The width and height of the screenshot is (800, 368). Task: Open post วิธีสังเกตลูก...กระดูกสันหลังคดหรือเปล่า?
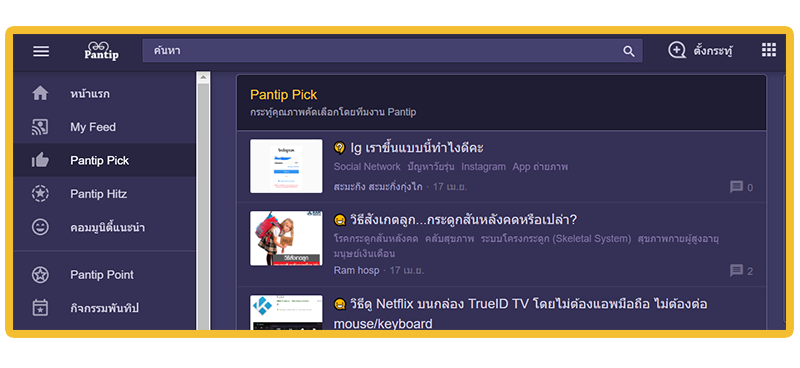[x=463, y=220]
